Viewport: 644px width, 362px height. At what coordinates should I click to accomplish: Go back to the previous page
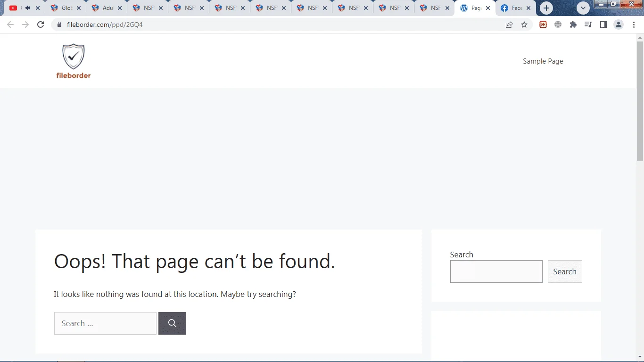pyautogui.click(x=10, y=25)
